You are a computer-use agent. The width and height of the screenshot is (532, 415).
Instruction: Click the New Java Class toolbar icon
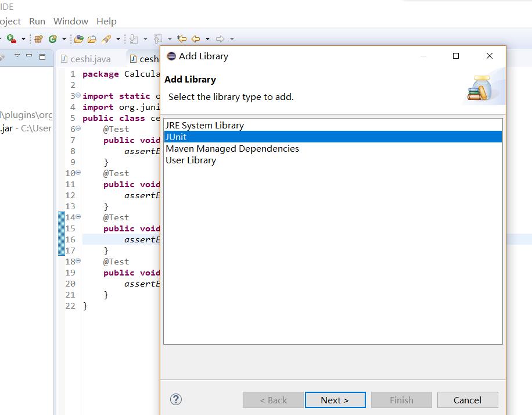tap(53, 39)
